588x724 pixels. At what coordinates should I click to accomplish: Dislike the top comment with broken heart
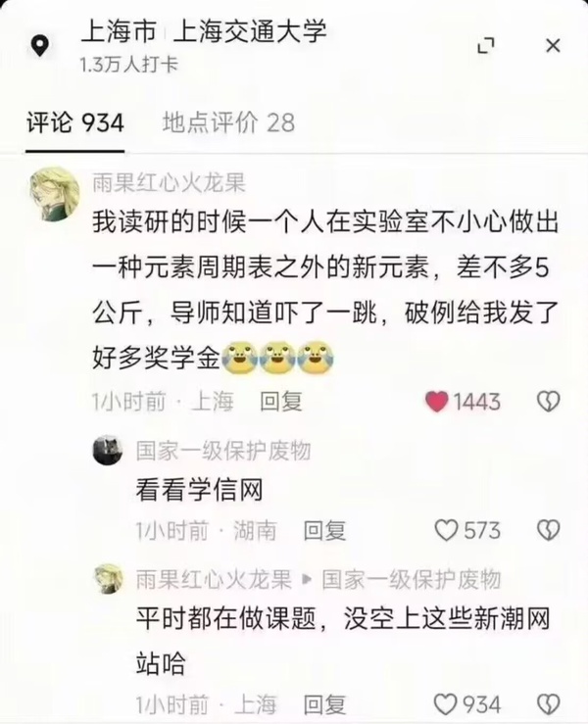tap(549, 402)
